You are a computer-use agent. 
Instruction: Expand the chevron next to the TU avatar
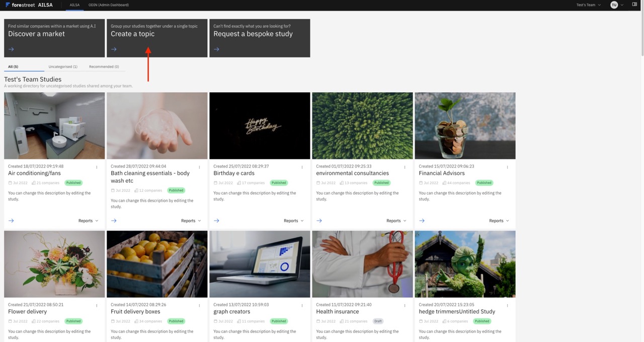pyautogui.click(x=622, y=5)
